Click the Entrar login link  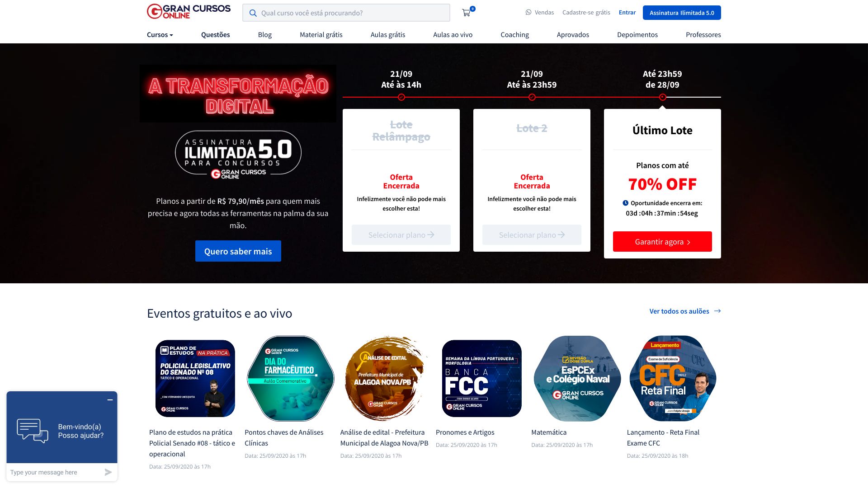(627, 13)
